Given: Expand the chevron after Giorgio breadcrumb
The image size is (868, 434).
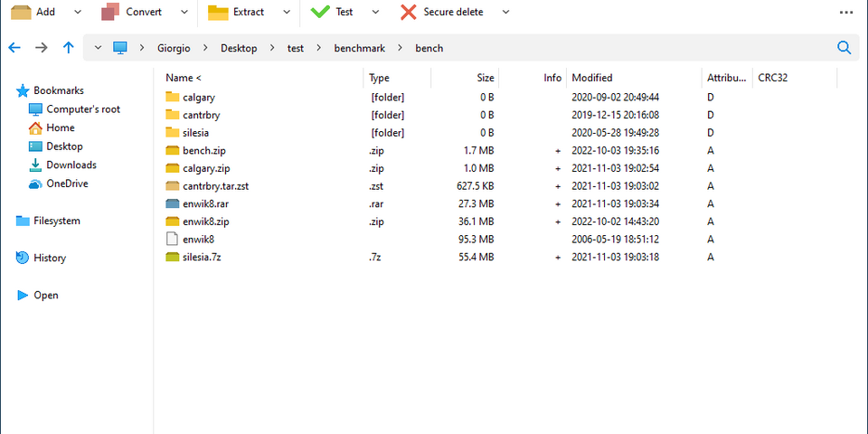Looking at the screenshot, I should click(205, 48).
